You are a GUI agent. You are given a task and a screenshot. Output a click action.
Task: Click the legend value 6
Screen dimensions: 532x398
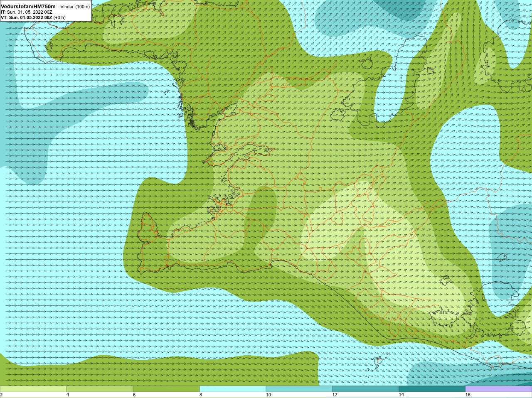tap(134, 395)
